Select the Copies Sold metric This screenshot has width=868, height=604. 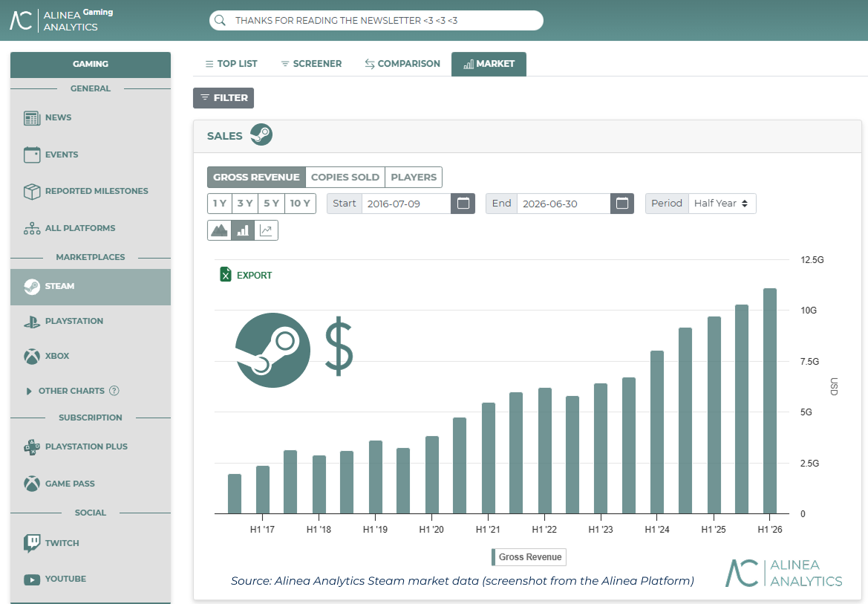coord(345,178)
